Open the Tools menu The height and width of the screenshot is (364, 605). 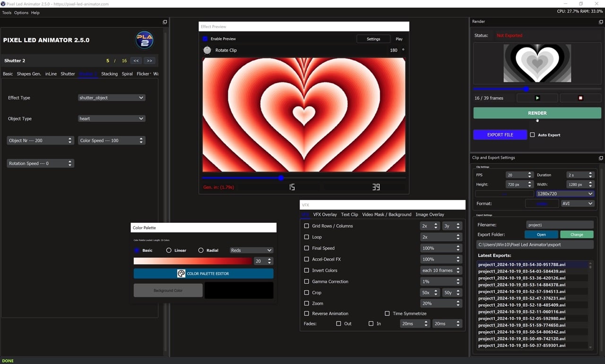pos(6,13)
